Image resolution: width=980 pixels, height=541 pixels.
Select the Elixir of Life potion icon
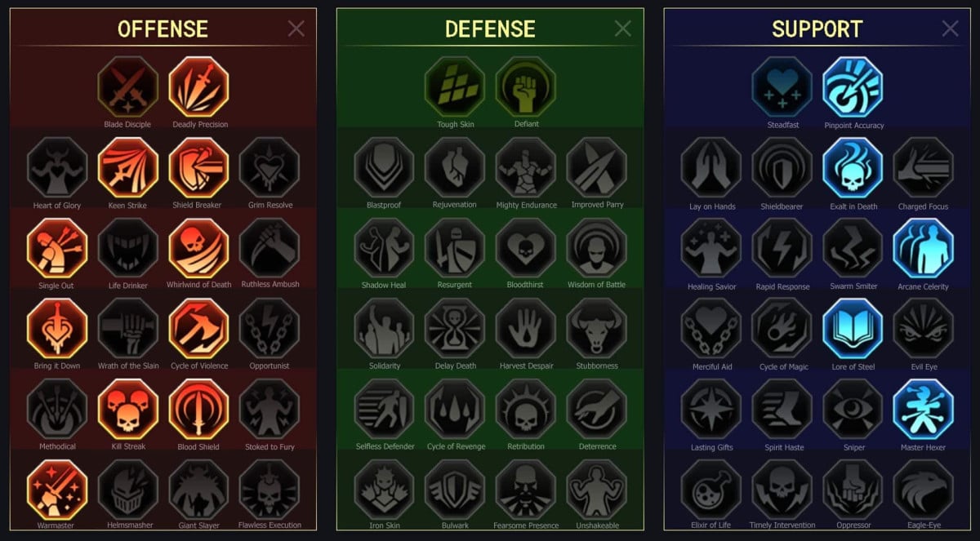[x=711, y=490]
